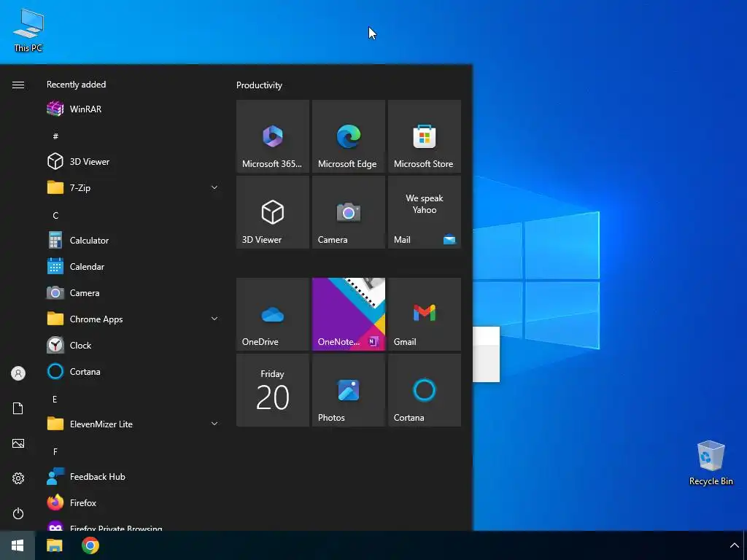This screenshot has width=747, height=560.
Task: Click the 3D Viewer tile
Action: pos(273,212)
